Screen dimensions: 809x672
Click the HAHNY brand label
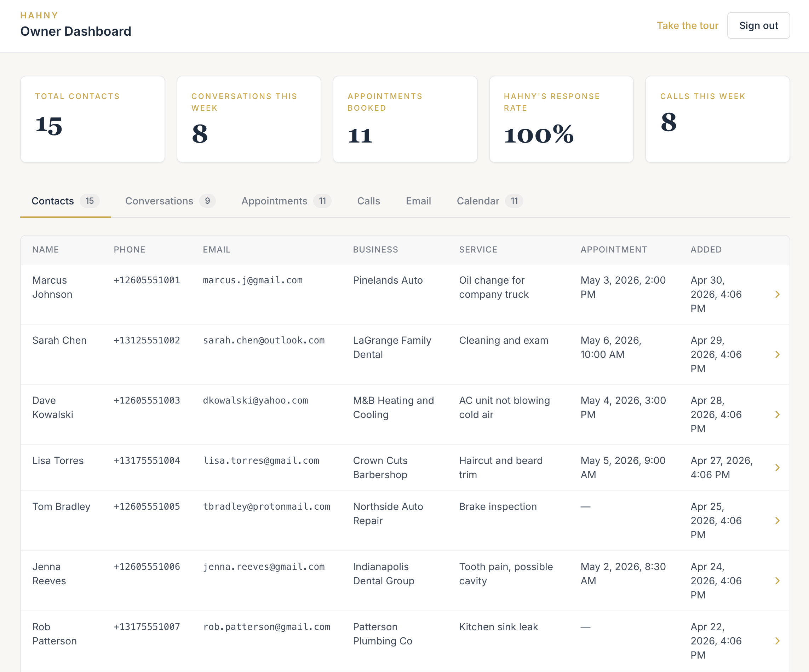pyautogui.click(x=39, y=16)
